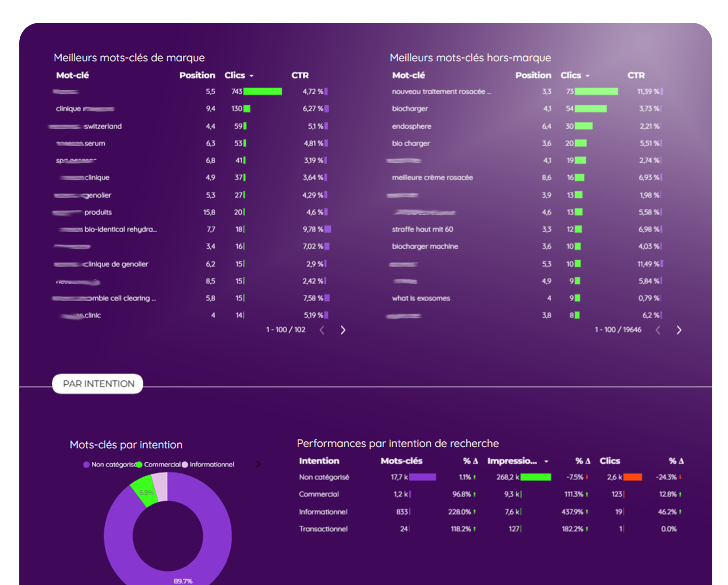Viewport: 728px width, 585px height.
Task: Click the green up arrow in the Commercial row's Mots-clés % Δ cell
Action: click(x=474, y=494)
